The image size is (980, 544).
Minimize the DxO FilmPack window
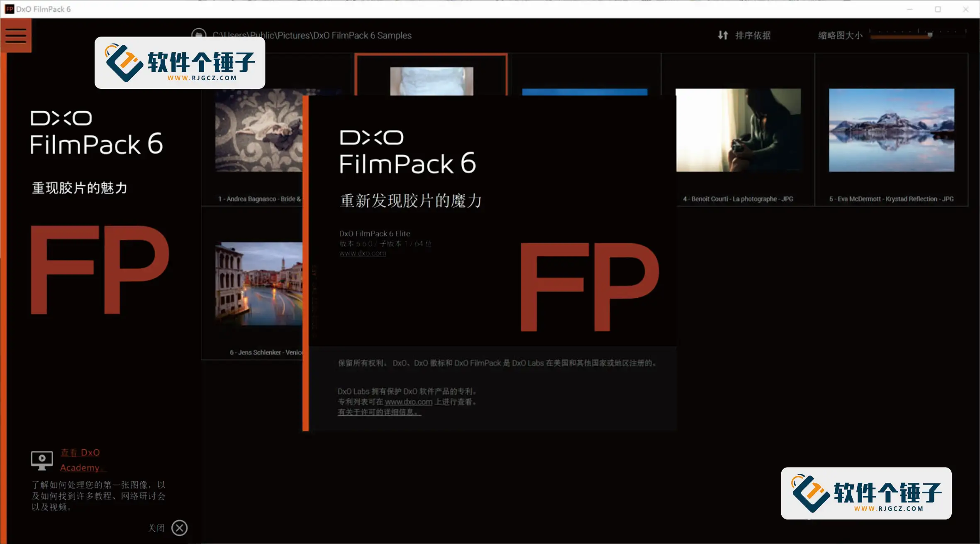coord(909,9)
